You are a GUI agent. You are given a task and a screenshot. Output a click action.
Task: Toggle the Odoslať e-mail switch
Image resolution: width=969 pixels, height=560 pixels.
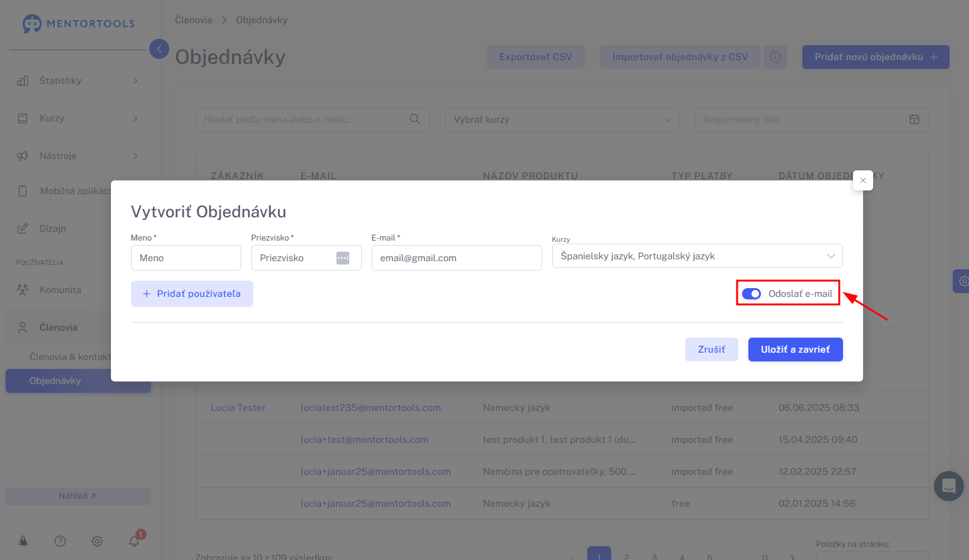[752, 294]
